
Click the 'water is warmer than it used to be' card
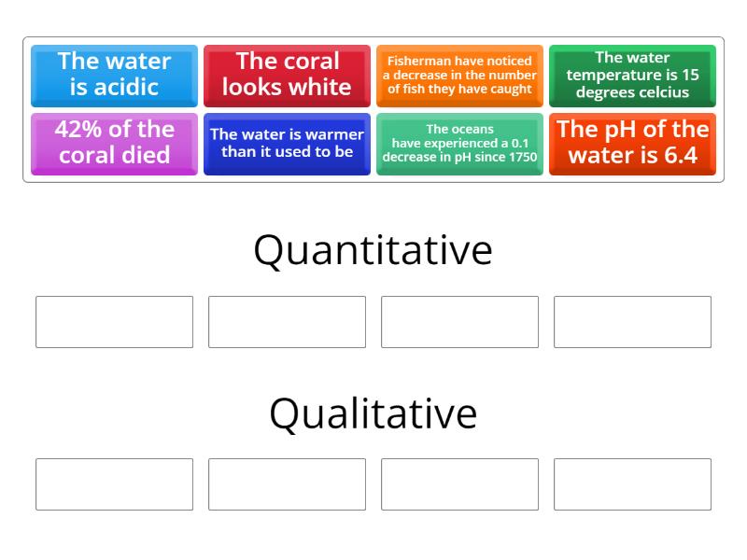point(287,144)
